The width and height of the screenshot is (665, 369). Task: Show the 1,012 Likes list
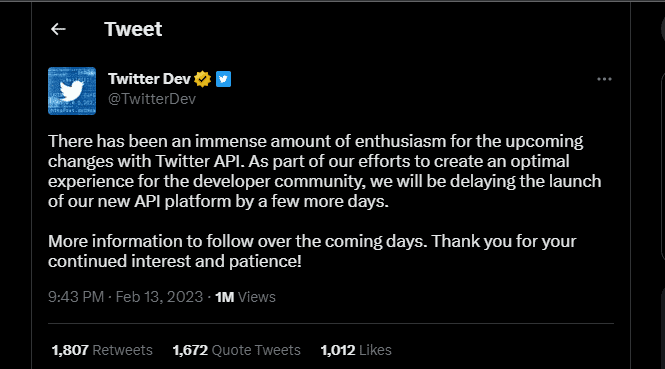coord(356,350)
